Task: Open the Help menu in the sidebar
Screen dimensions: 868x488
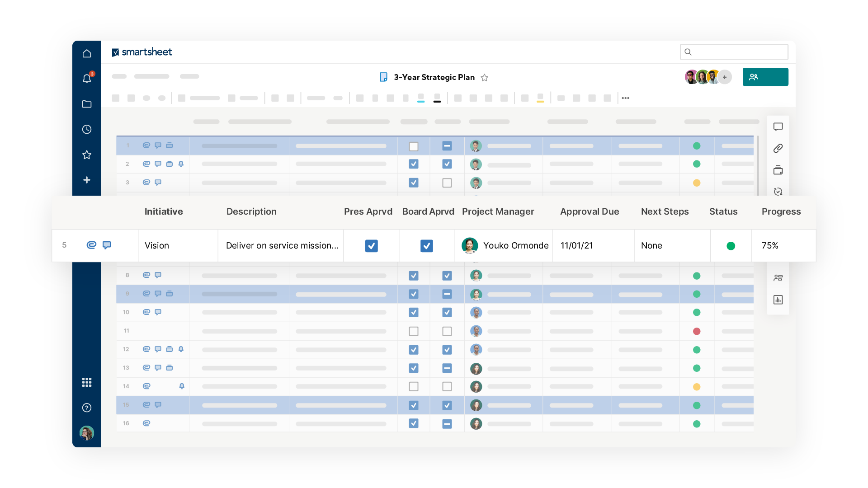Action: point(87,408)
